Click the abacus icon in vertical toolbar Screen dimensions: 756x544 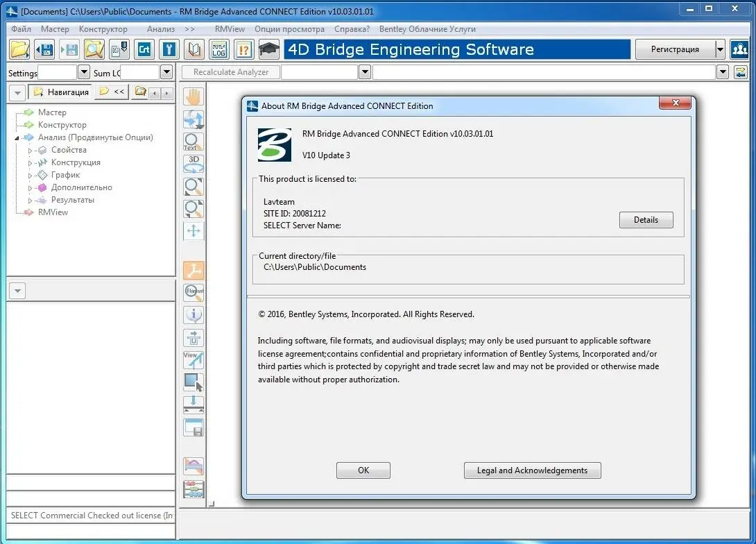pos(194,489)
